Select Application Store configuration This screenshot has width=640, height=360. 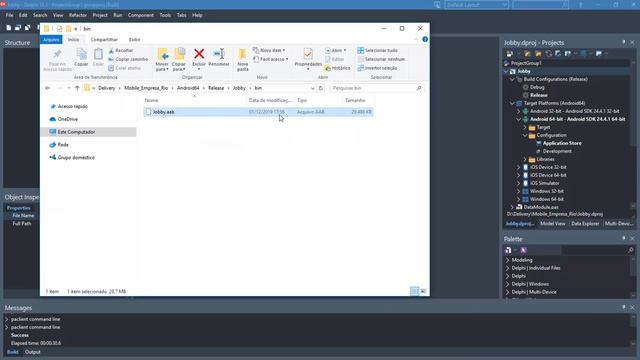[x=562, y=143]
